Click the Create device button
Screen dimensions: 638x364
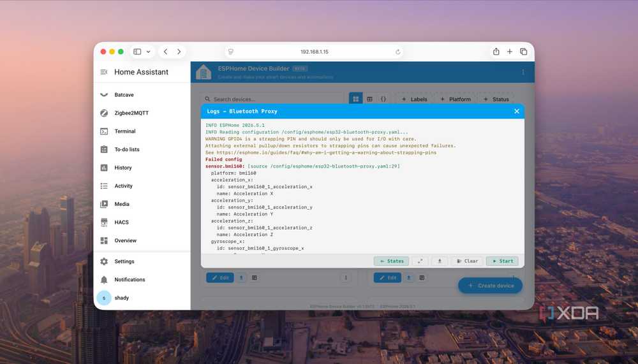(x=490, y=286)
